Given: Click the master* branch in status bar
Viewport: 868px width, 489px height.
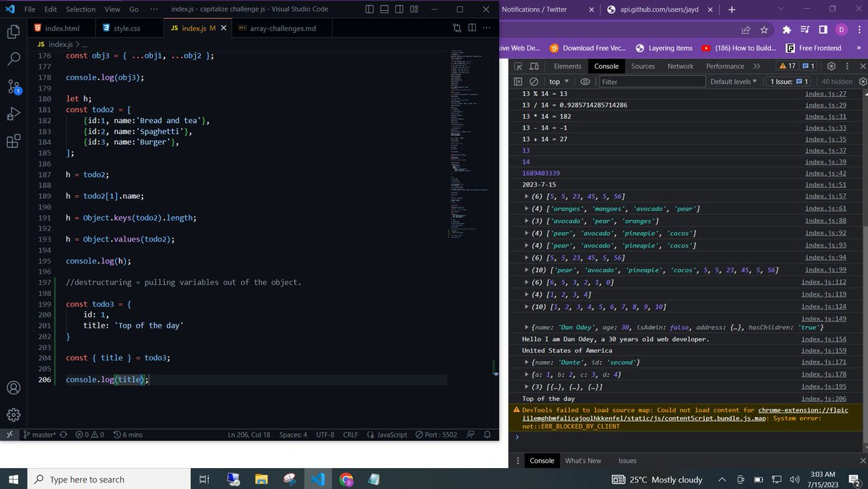Looking at the screenshot, I should pyautogui.click(x=38, y=435).
